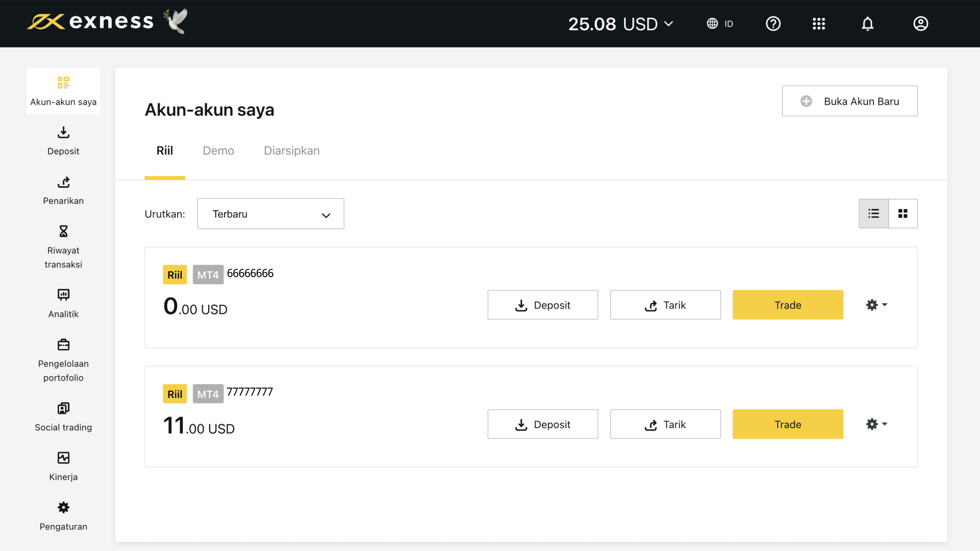
Task: Click Tarik for account 77777777
Action: [666, 424]
